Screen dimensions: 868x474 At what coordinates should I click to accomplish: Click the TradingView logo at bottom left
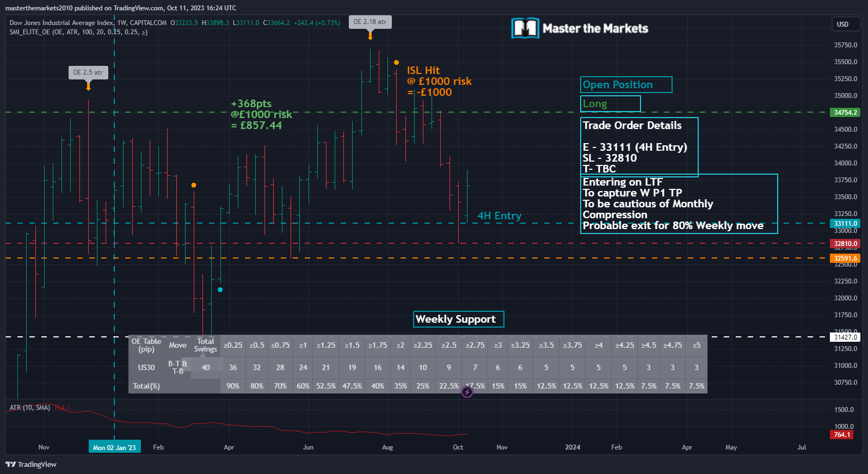(30, 464)
